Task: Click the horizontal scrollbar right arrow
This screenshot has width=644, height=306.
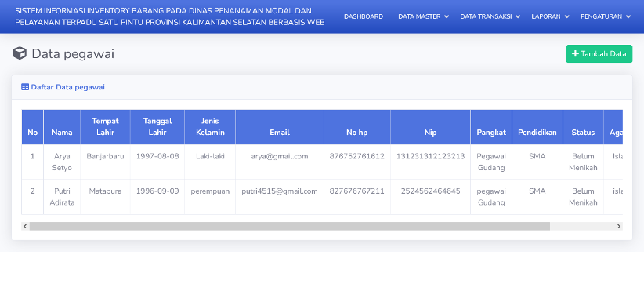Action: tap(618, 226)
